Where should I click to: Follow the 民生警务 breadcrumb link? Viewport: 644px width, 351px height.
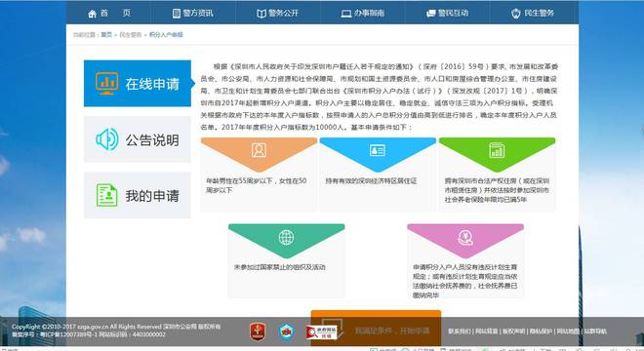click(130, 35)
